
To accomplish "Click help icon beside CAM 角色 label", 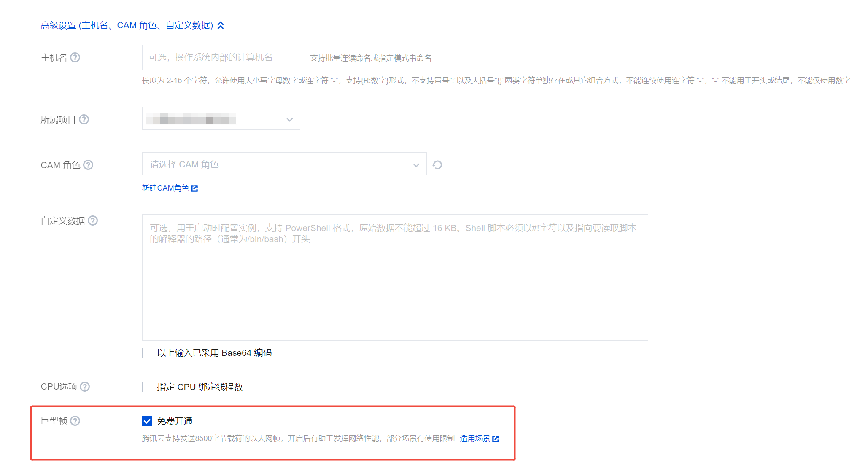I will pos(88,165).
